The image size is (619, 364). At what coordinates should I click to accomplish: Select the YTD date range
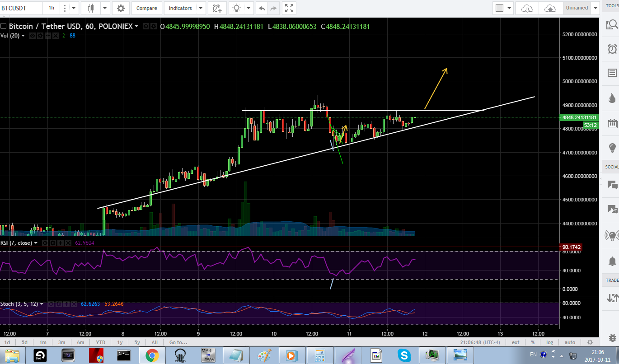[x=101, y=342]
